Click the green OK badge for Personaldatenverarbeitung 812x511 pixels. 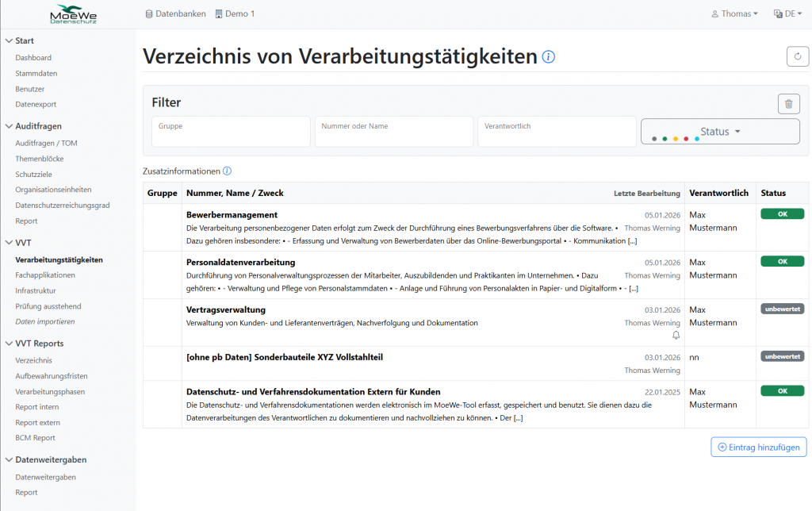(x=782, y=261)
